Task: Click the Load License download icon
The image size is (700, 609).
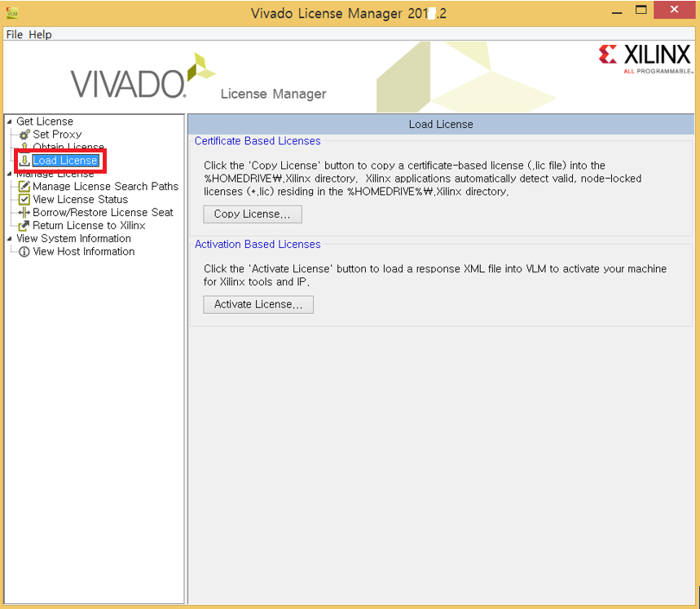Action: [x=24, y=161]
